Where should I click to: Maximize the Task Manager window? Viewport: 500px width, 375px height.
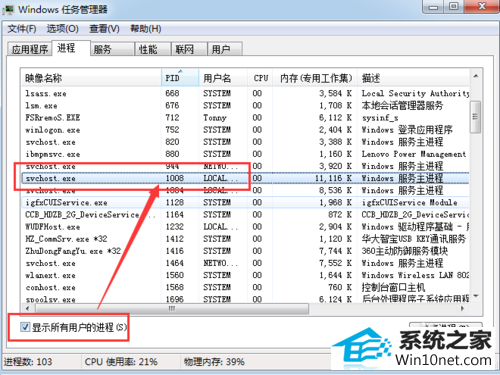point(454,7)
